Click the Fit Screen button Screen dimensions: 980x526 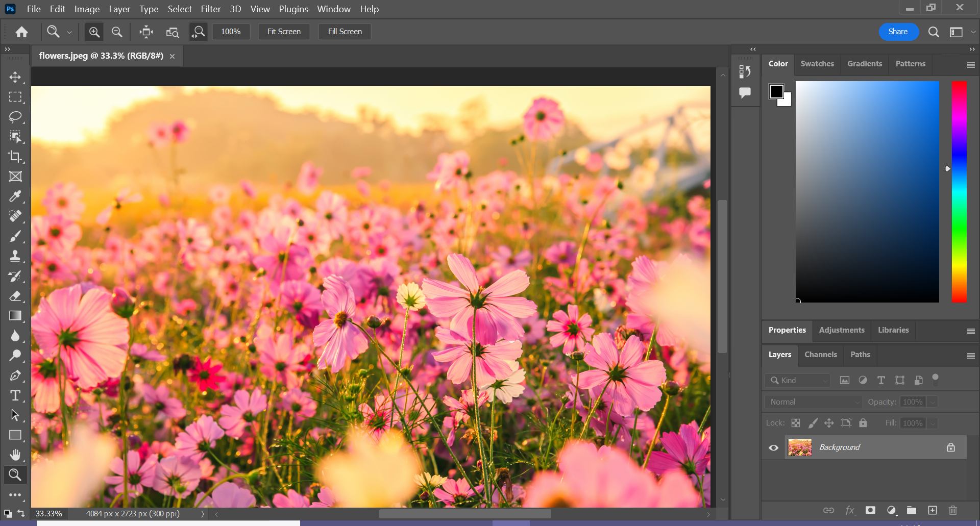pyautogui.click(x=284, y=32)
